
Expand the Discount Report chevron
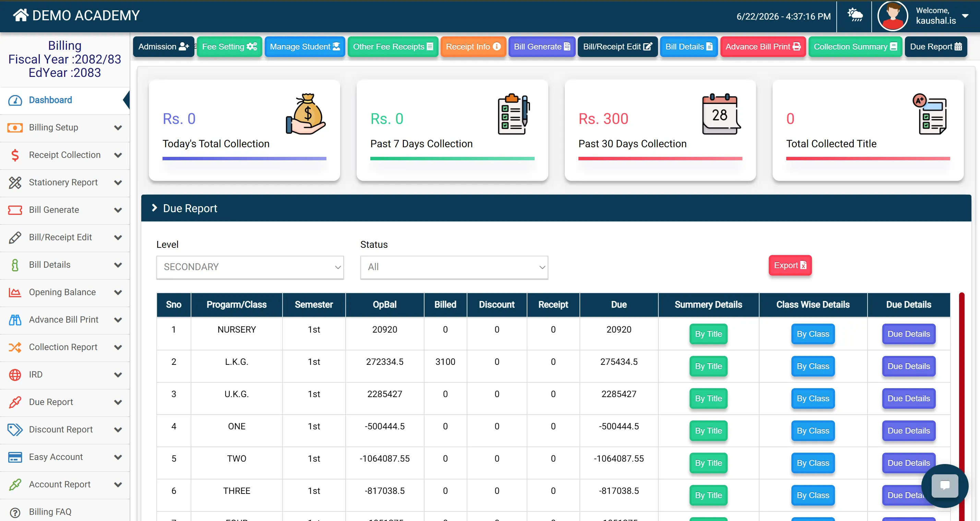tap(118, 429)
